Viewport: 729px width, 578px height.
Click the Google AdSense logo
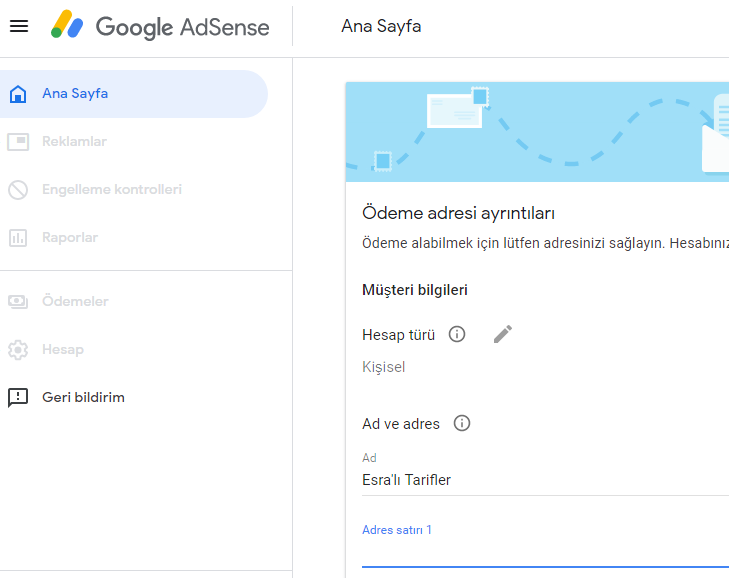pyautogui.click(x=160, y=26)
